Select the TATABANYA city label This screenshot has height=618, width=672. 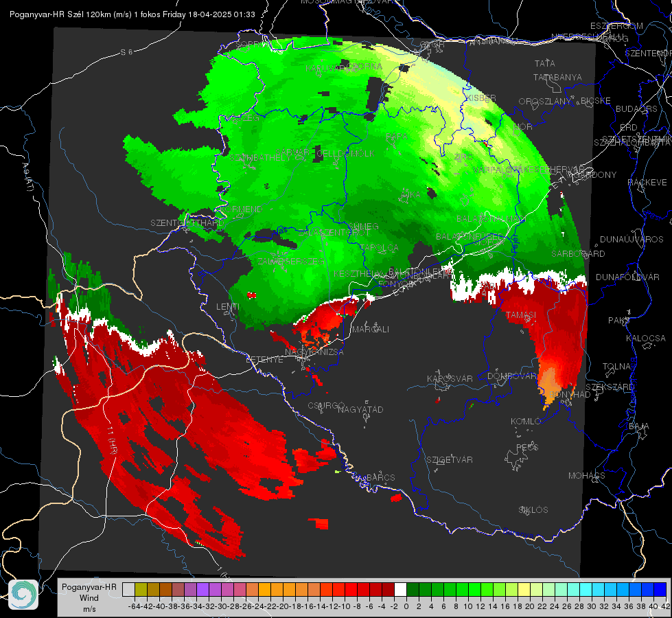click(557, 77)
